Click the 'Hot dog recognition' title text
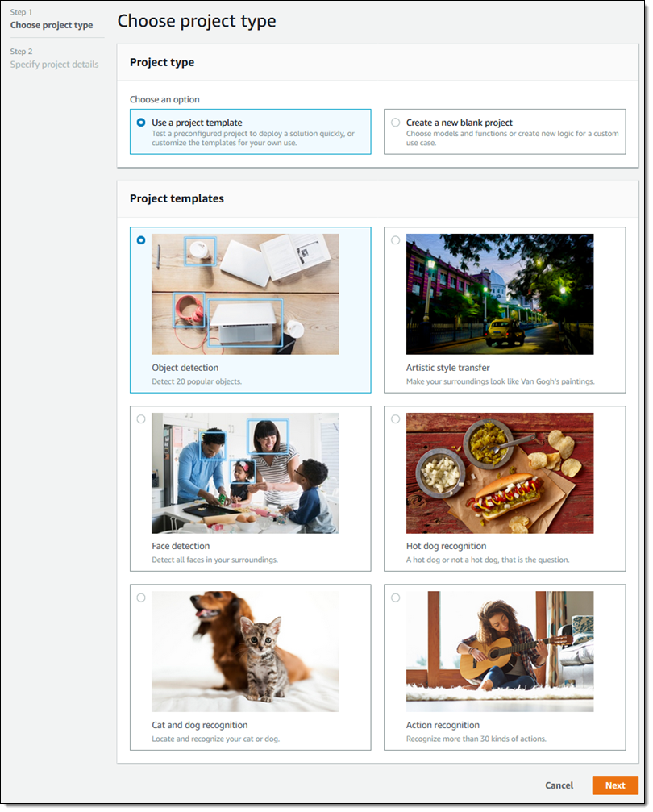The image size is (653, 812). pyautogui.click(x=447, y=547)
